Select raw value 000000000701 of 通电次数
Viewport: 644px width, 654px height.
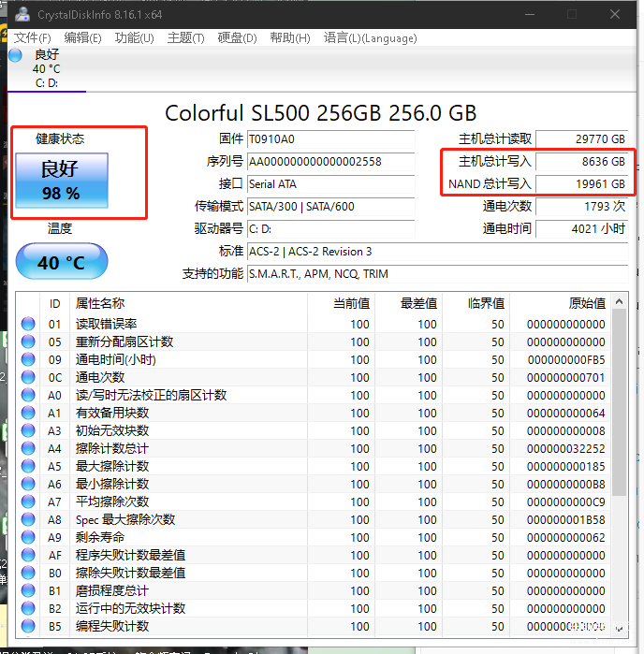pos(566,377)
